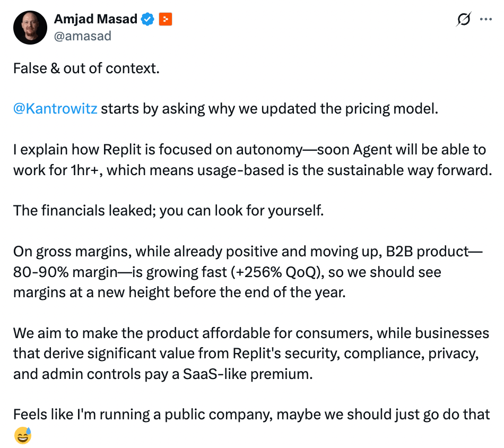The height and width of the screenshot is (448, 504).
Task: Open the three-dot more options menu
Action: click(x=485, y=19)
